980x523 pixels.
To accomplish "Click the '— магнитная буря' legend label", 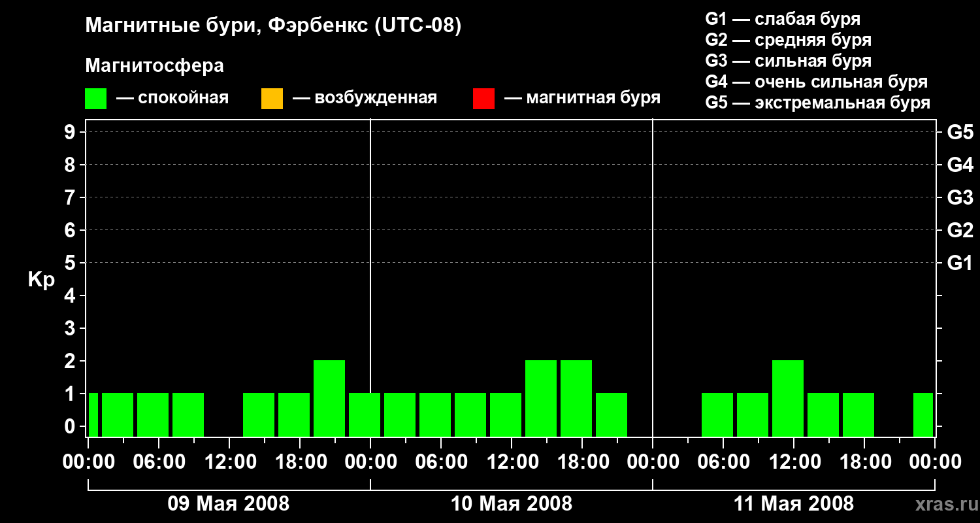I will point(582,98).
